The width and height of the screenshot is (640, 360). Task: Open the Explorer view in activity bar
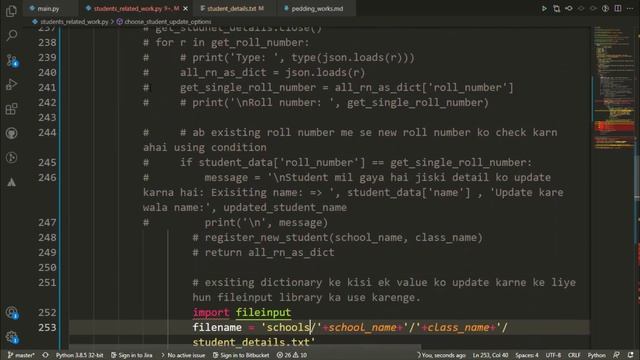11,11
